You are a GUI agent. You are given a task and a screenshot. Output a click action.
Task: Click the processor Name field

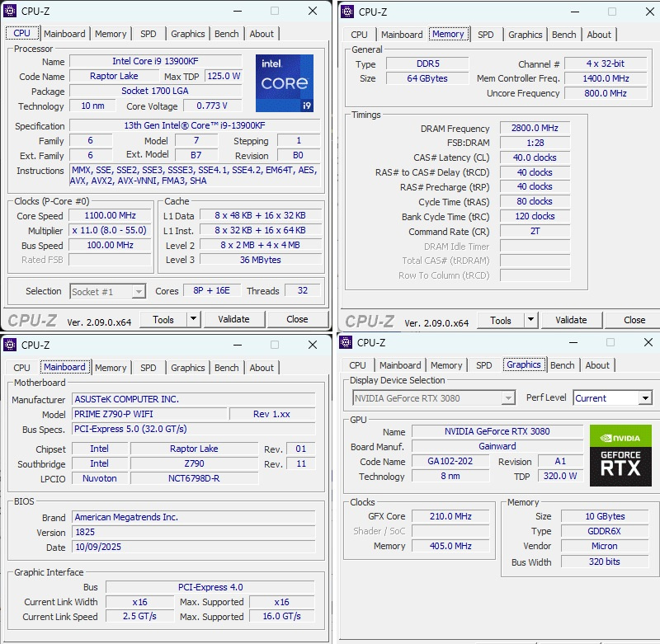pos(155,62)
